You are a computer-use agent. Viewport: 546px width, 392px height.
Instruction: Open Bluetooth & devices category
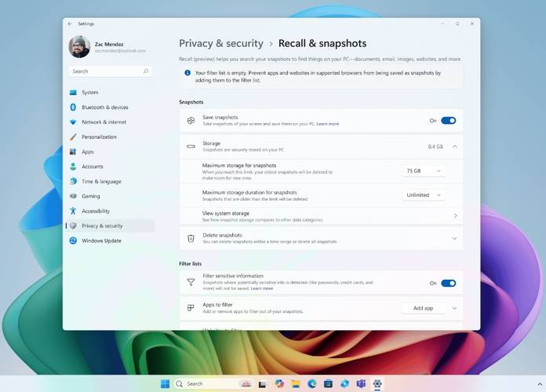[110, 107]
